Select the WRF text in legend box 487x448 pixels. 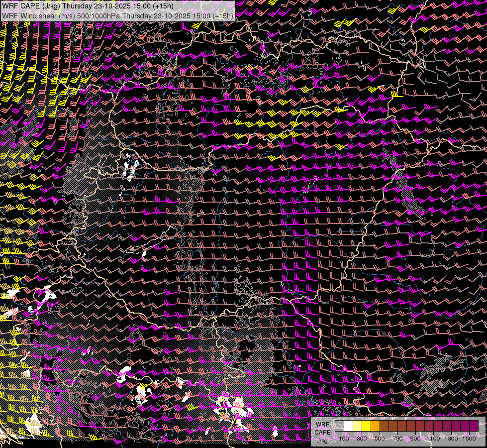[322, 425]
